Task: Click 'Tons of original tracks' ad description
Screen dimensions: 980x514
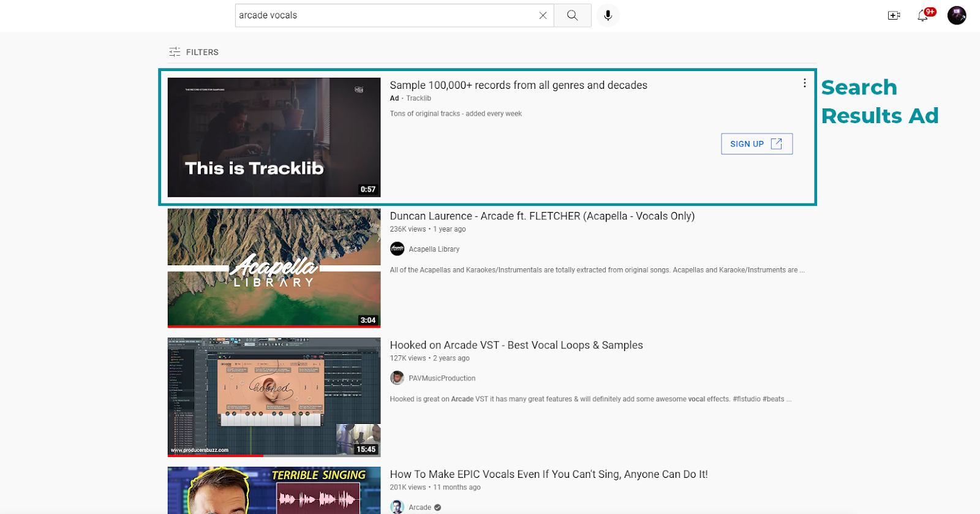Action: tap(456, 114)
